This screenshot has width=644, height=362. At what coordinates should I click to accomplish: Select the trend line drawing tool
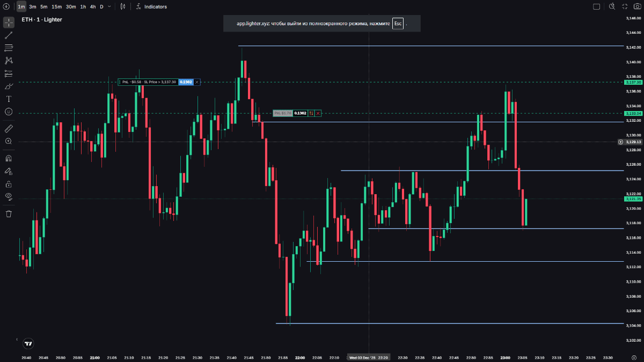tap(9, 35)
